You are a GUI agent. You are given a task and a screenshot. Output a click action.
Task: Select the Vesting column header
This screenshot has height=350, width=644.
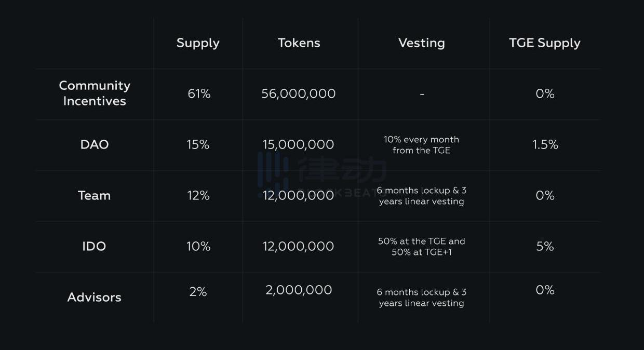[421, 43]
